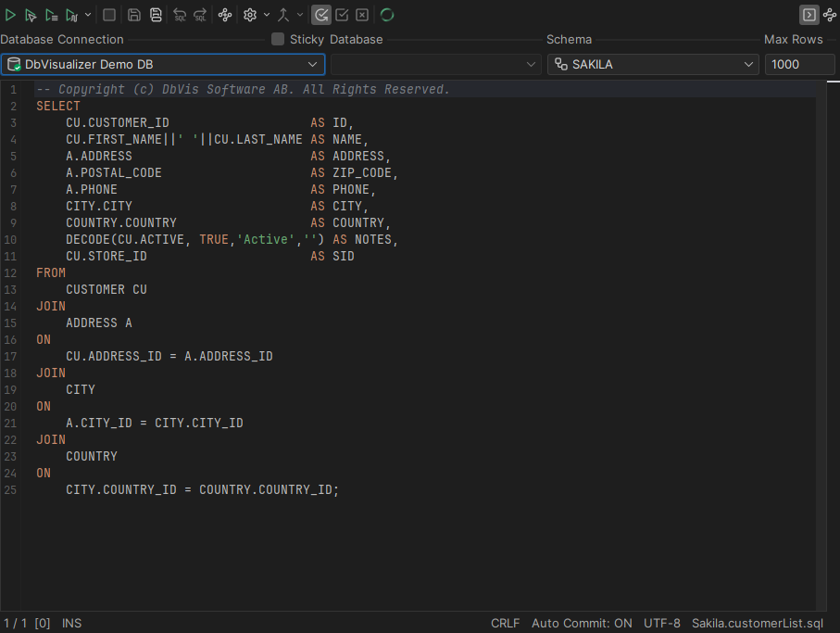Click the 1 / 1 cursor position indicator

(x=15, y=624)
